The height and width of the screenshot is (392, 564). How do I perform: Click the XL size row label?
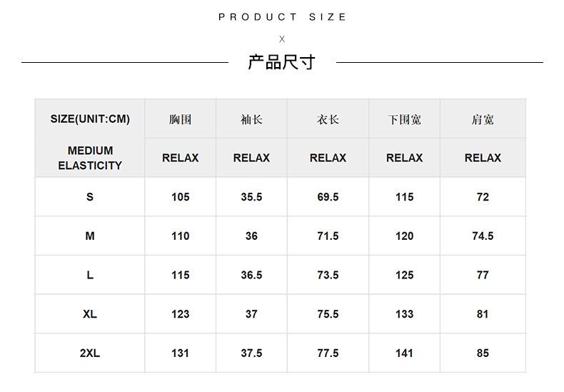coord(90,314)
